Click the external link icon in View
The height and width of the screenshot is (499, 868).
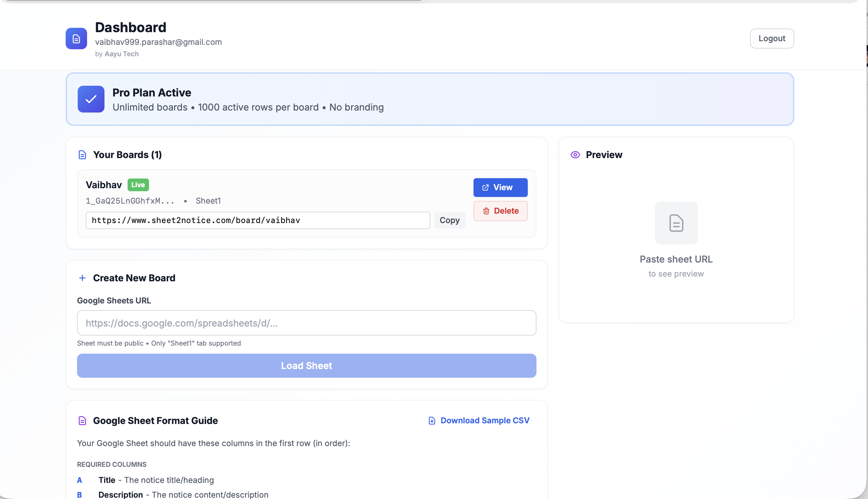point(485,188)
